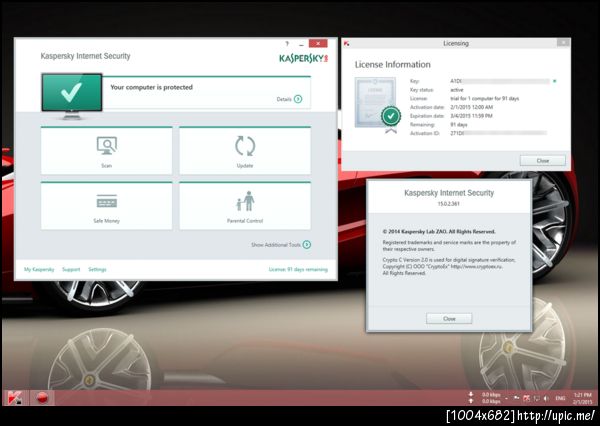The image size is (600, 426).
Task: Click the small green icon beside the key
Action: click(x=554, y=81)
